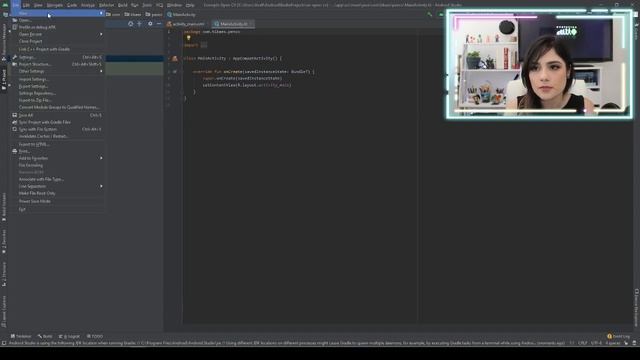
Task: Click the webcam overlay video
Action: (539, 64)
